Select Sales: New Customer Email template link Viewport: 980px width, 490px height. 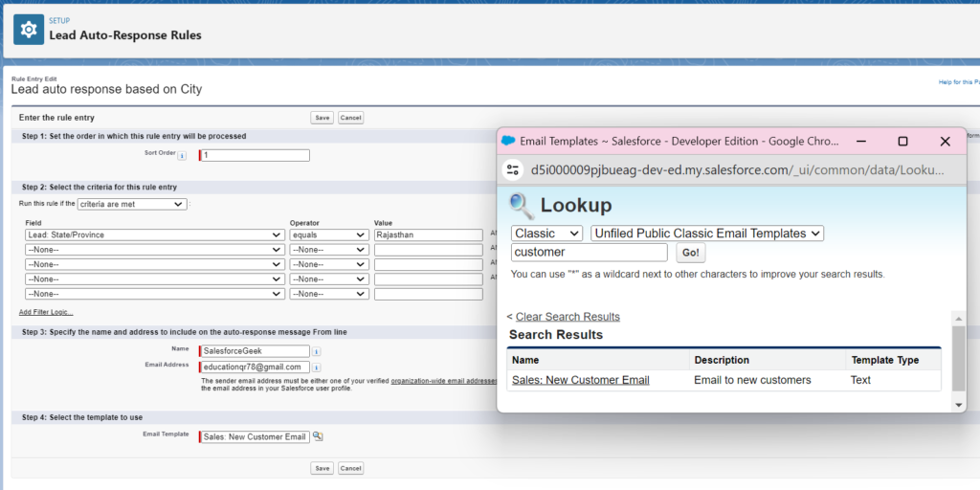pos(581,380)
